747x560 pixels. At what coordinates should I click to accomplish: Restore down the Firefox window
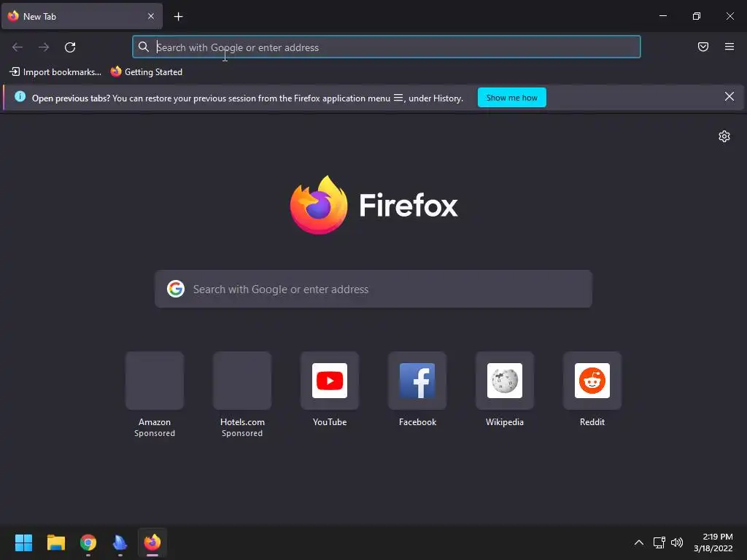697,16
